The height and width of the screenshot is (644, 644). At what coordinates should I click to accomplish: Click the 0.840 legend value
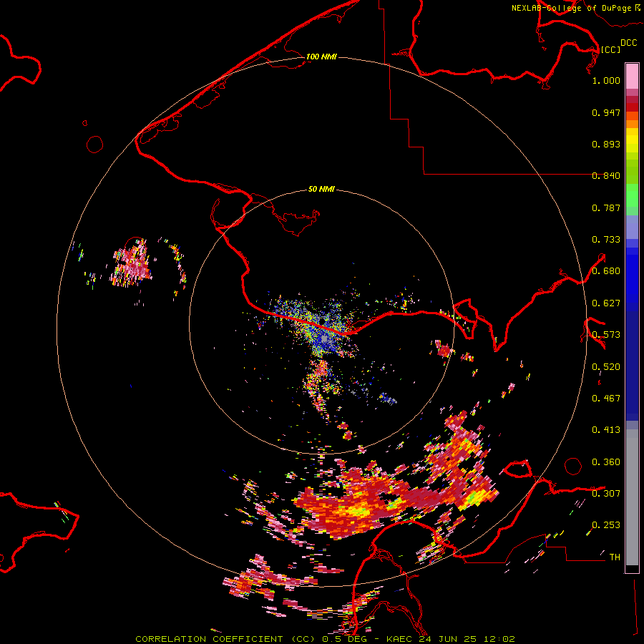[606, 176]
